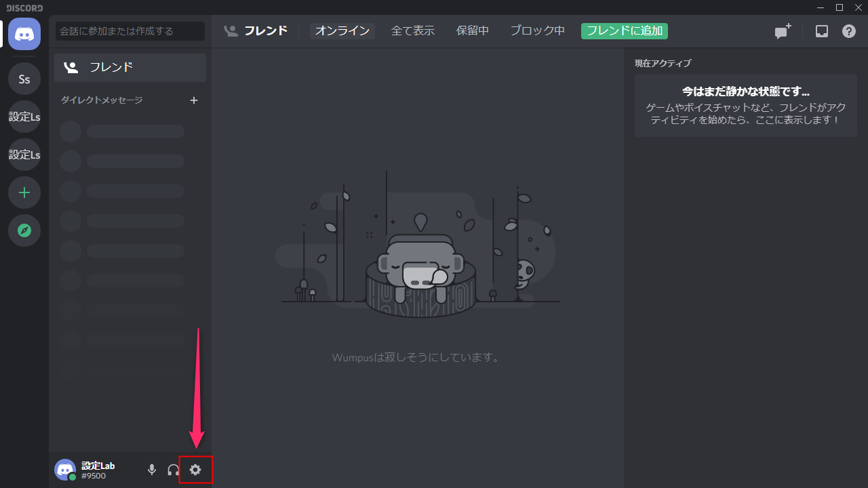868x488 pixels.
Task: Click the ダイレクトメッセージ header
Action: 102,100
